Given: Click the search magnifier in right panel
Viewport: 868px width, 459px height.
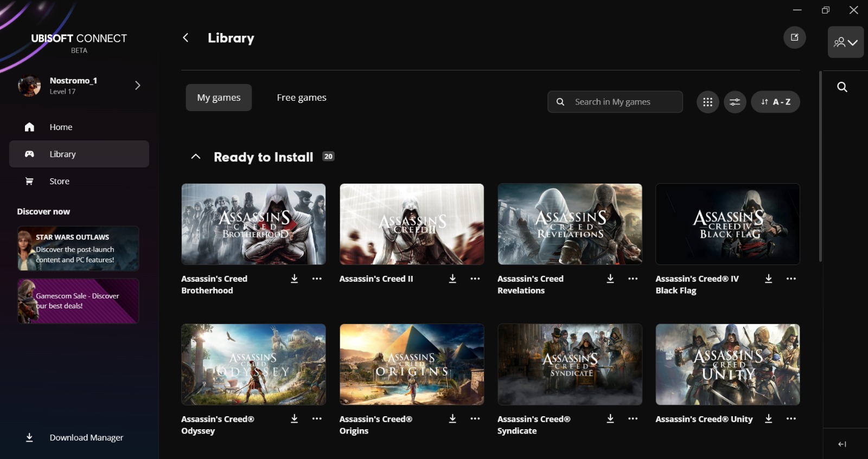Looking at the screenshot, I should click(842, 87).
